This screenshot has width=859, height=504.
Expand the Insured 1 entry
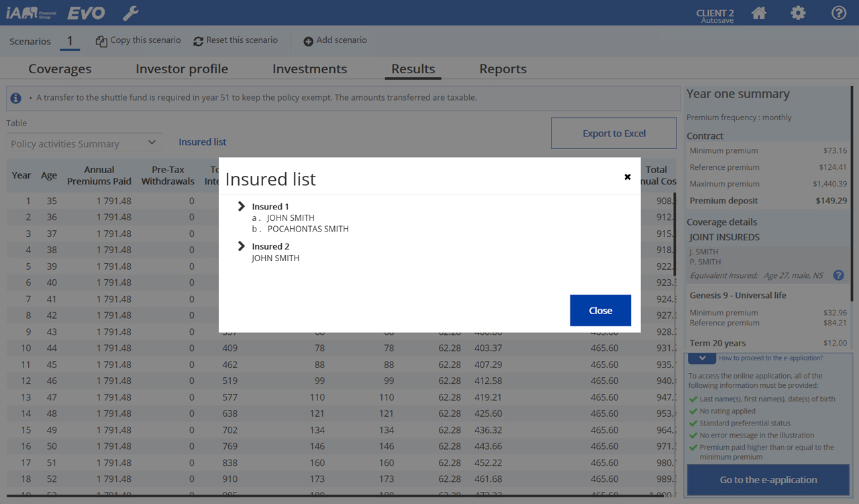click(x=242, y=206)
